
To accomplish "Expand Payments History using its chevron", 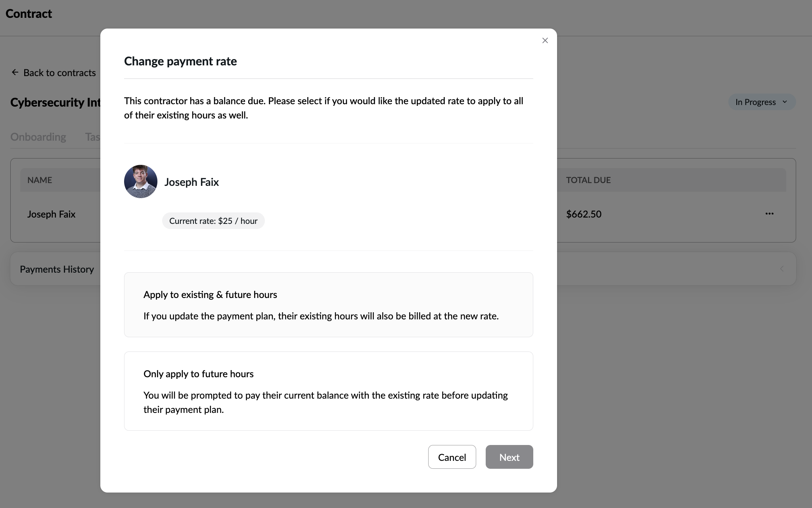I will click(781, 269).
